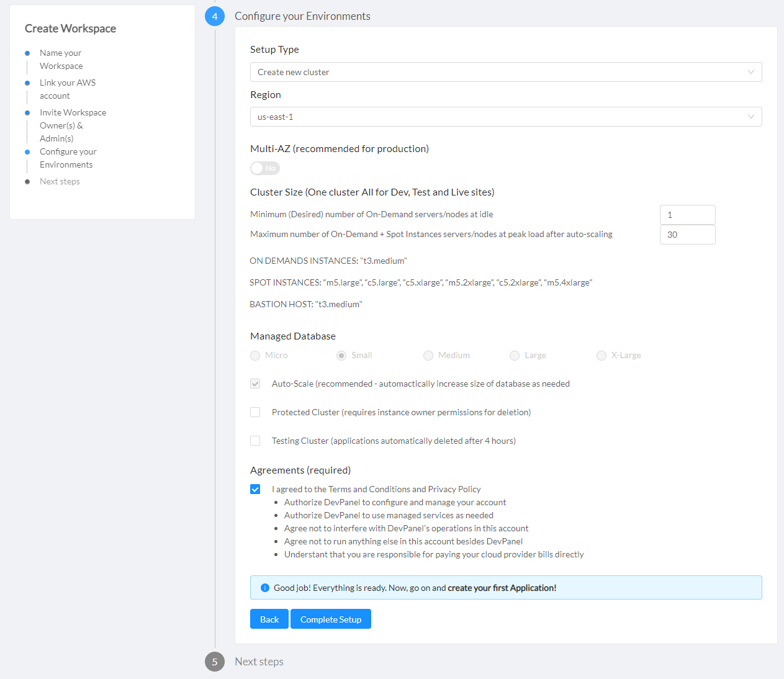The height and width of the screenshot is (679, 784).
Task: Select the X-Large database option
Action: pos(601,356)
